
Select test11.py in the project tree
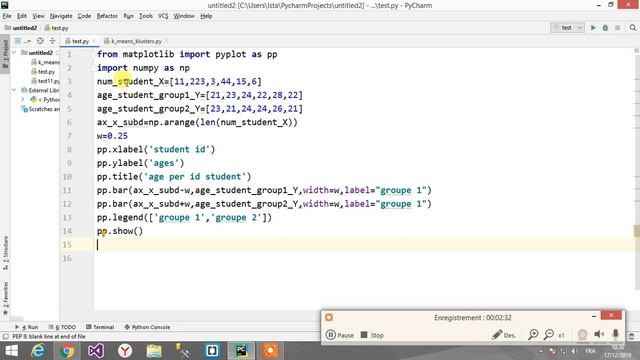pyautogui.click(x=45, y=81)
